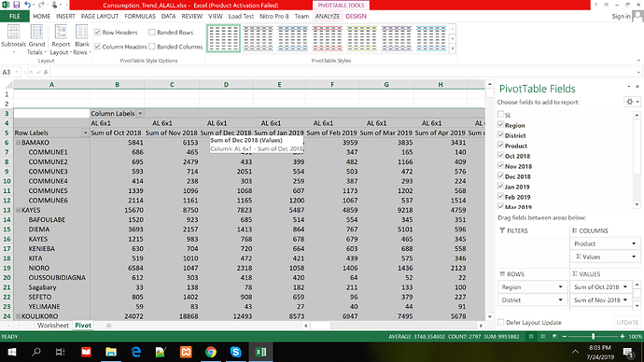The image size is (644, 362).
Task: Click the Excel Help question mark icon
Action: tap(595, 5)
